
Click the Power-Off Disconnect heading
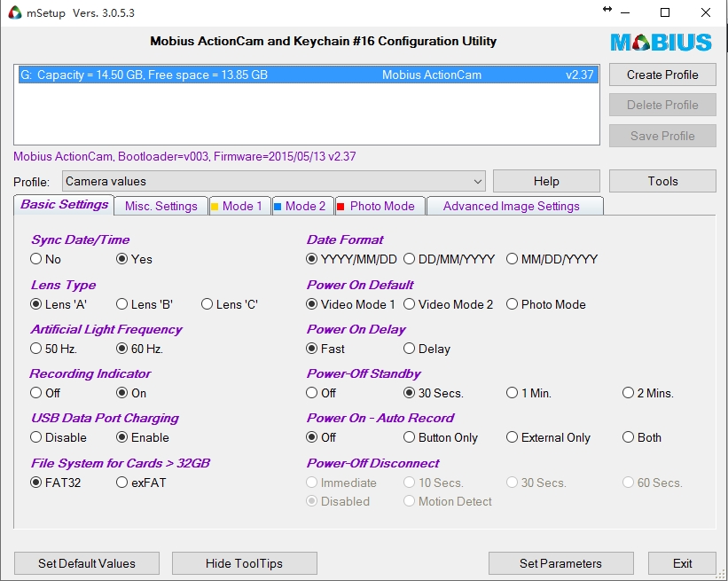[372, 464]
